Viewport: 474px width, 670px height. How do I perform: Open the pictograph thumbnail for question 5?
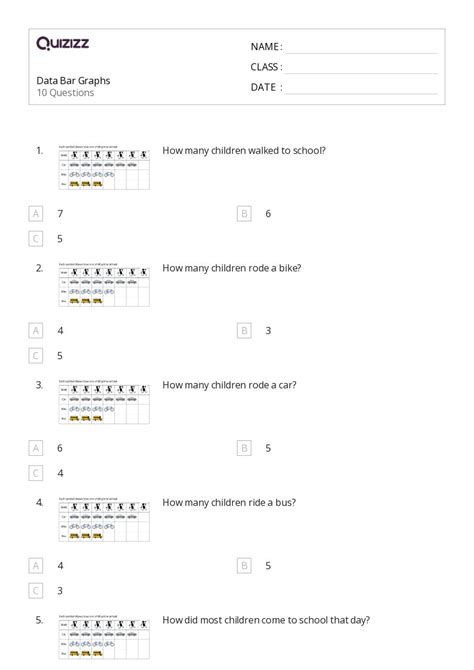pos(104,637)
